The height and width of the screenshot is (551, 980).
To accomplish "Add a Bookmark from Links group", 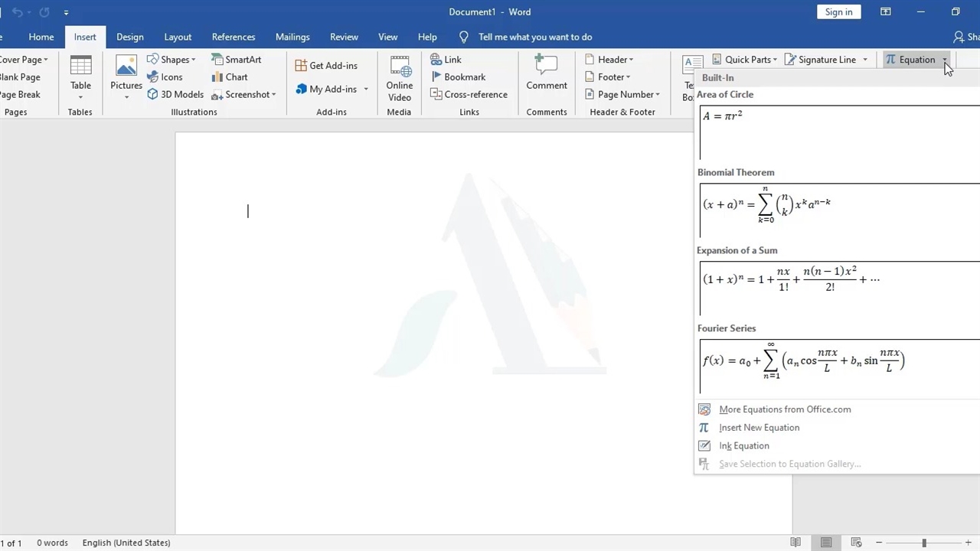I will tap(458, 77).
